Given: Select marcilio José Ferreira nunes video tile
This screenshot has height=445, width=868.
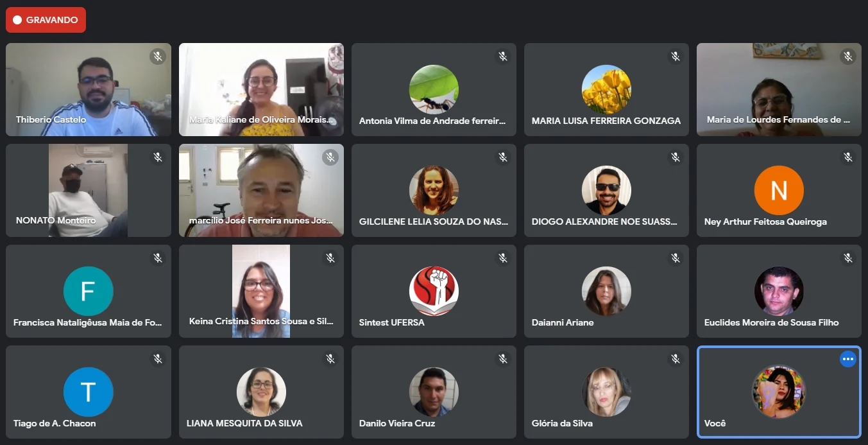Looking at the screenshot, I should 261,190.
